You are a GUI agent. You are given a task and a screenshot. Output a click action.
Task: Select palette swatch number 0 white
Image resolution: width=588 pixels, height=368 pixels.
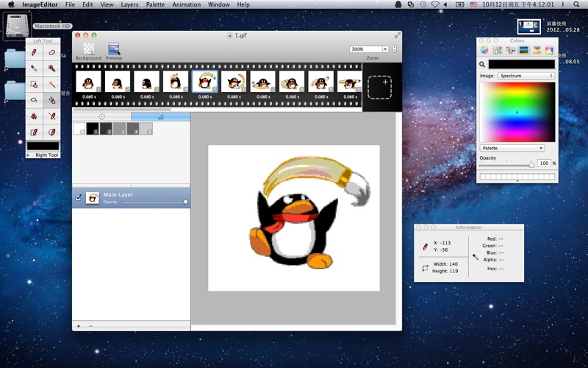(79, 128)
